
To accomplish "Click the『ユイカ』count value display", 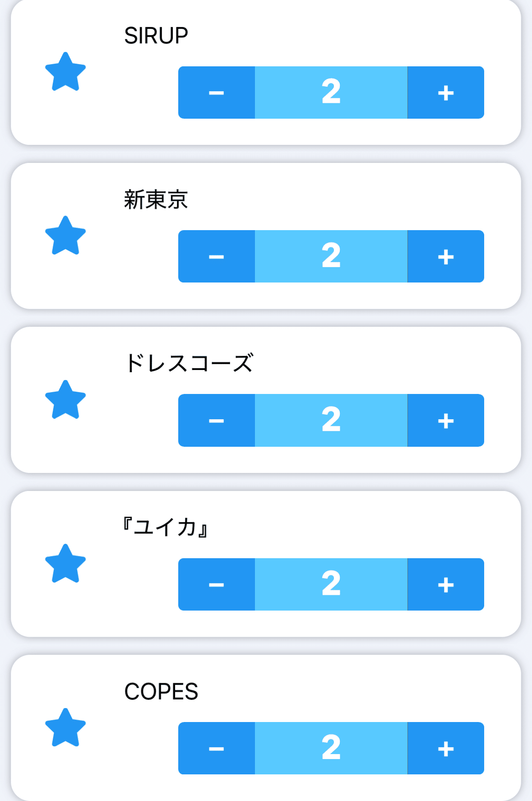I will click(331, 584).
